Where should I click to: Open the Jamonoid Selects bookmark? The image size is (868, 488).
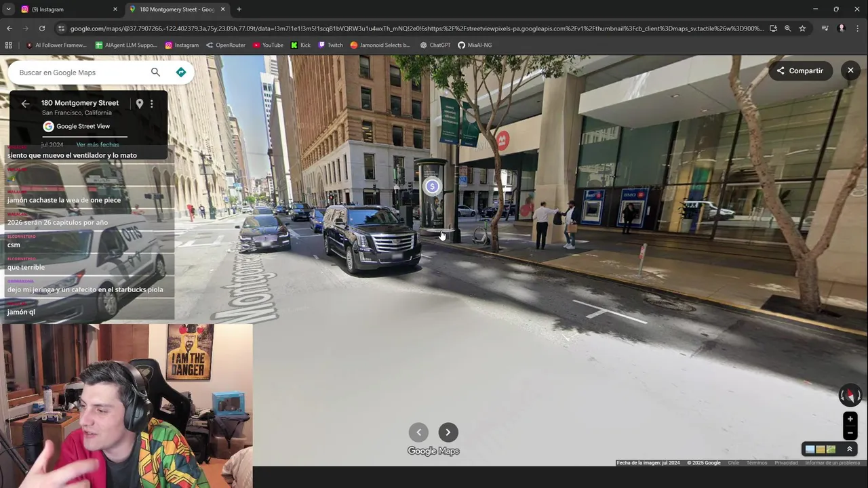[380, 45]
